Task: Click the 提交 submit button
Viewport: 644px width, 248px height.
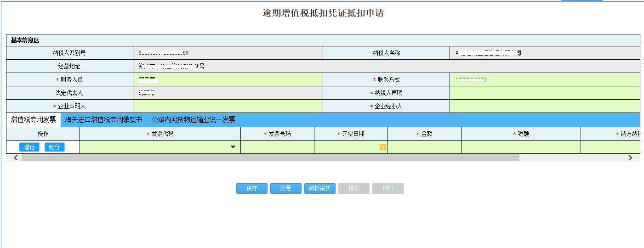Action: (x=353, y=189)
